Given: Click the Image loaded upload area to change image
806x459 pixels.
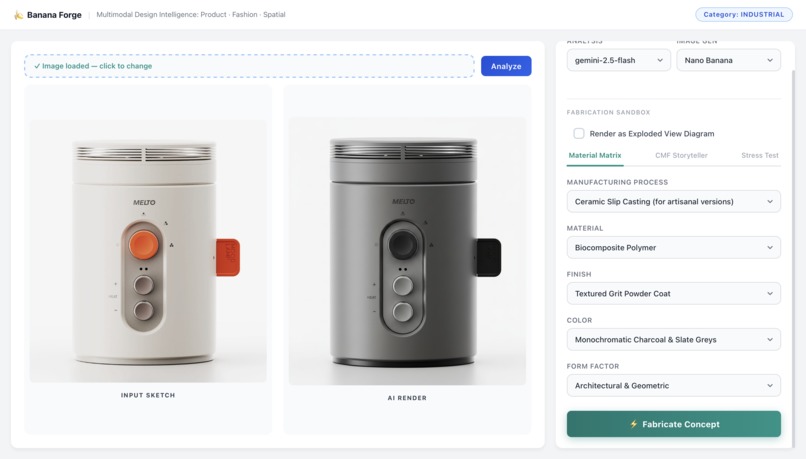Looking at the screenshot, I should tap(249, 66).
